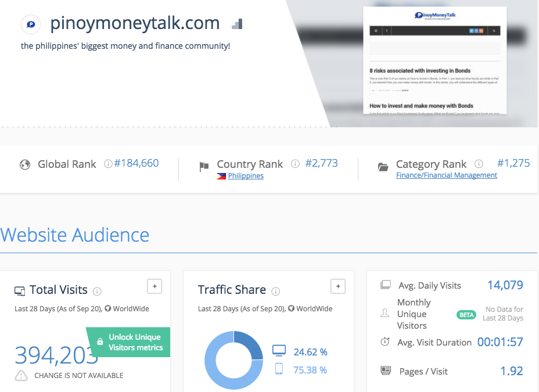Click the #2,773 country rank value
The width and height of the screenshot is (539, 392).
coord(322,163)
